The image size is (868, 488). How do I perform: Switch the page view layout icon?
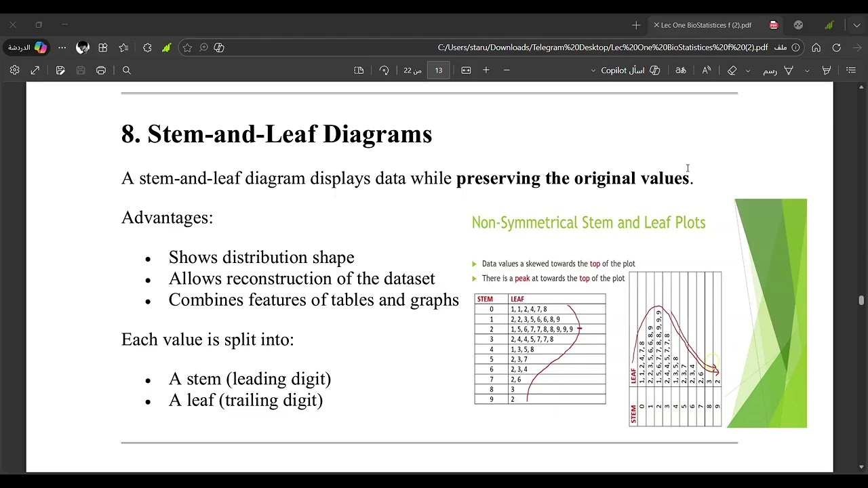(x=359, y=70)
